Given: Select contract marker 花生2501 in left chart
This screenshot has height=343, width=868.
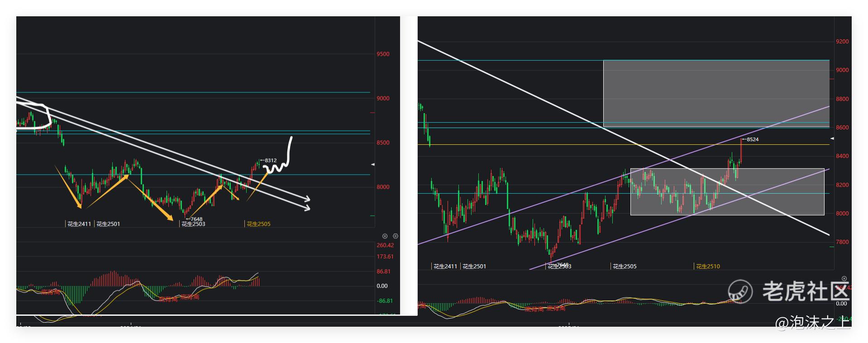Looking at the screenshot, I should 108,224.
